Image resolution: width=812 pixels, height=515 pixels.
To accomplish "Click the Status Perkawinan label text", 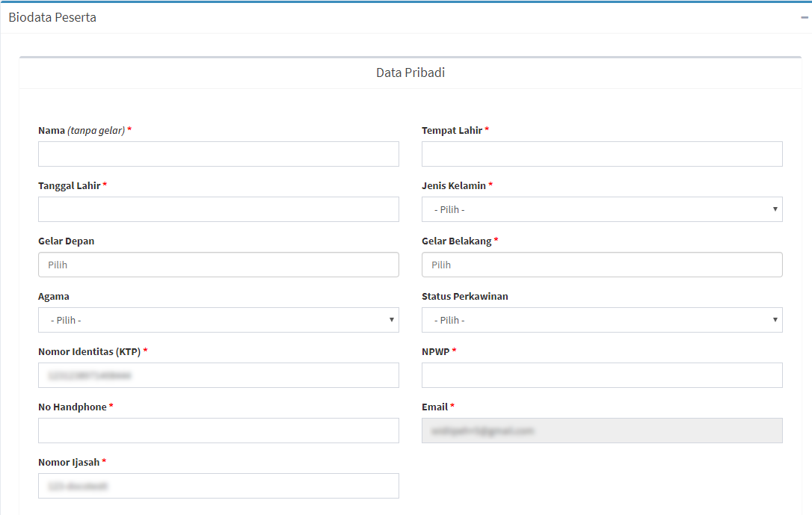I will pos(464,296).
